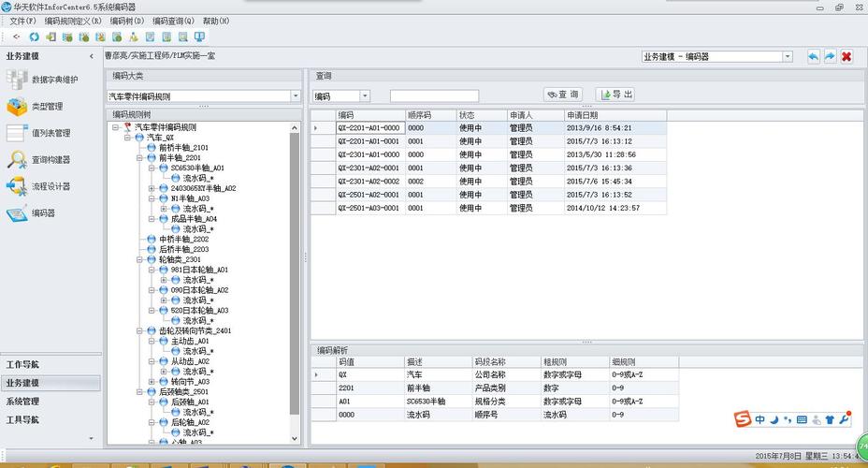Viewport: 868px width, 468px height.
Task: Switch to 工具导航 navigation tab
Action: [51, 420]
